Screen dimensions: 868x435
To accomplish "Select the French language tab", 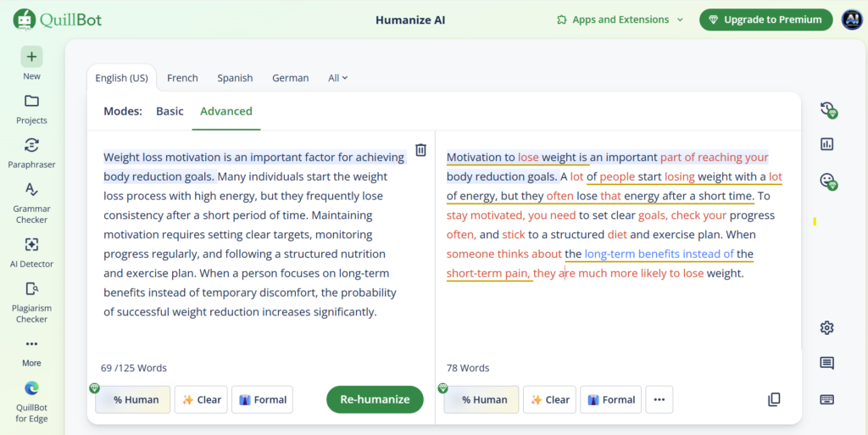I will pyautogui.click(x=182, y=78).
